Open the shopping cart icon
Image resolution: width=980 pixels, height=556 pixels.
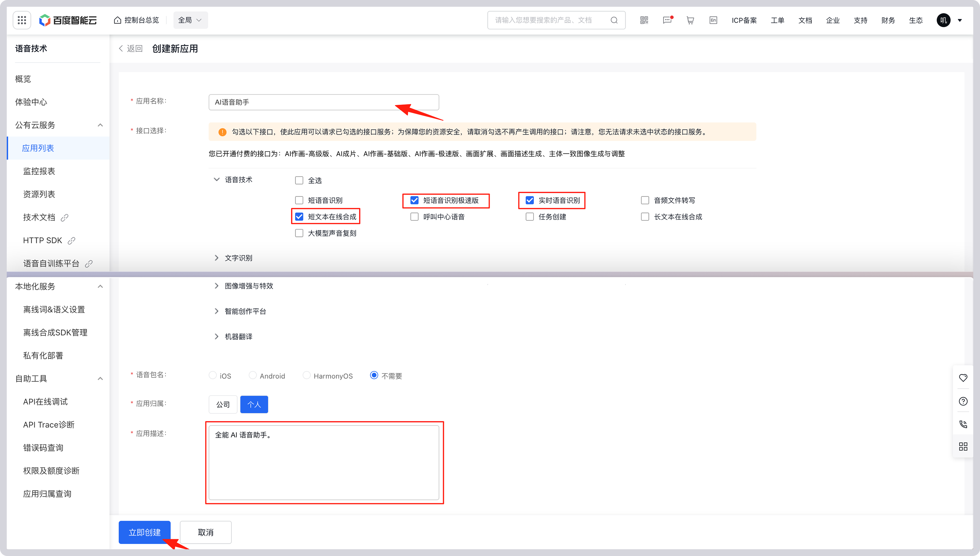tap(690, 20)
